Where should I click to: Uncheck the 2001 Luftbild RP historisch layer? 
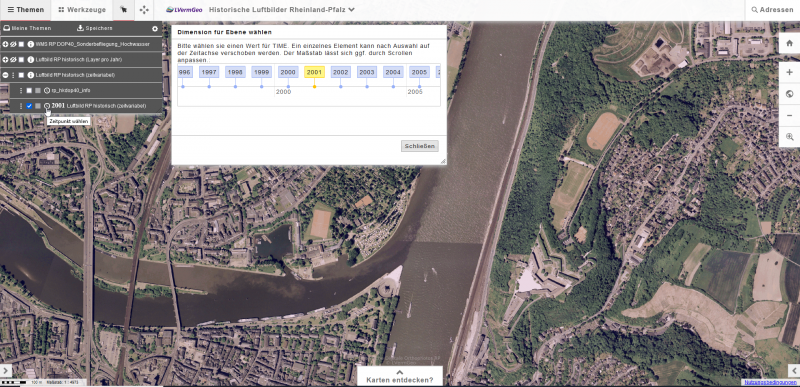click(29, 106)
